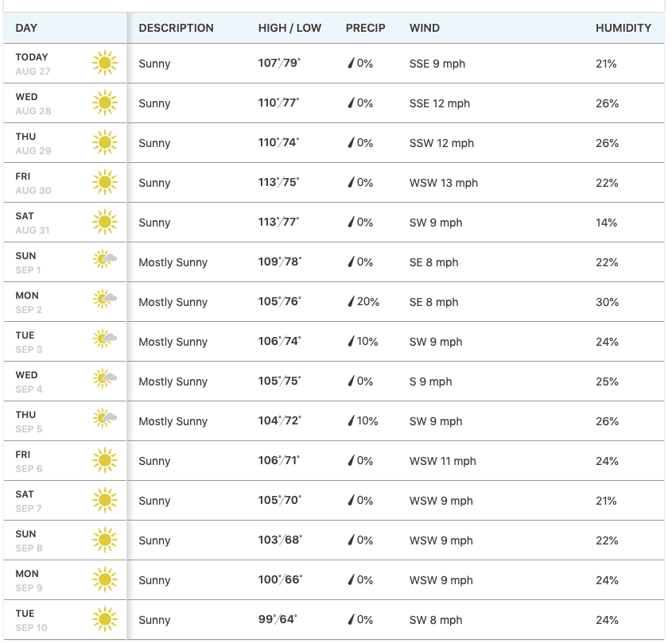The width and height of the screenshot is (672, 643).
Task: Click the sun icon for Tue Sep 10
Action: 104,619
